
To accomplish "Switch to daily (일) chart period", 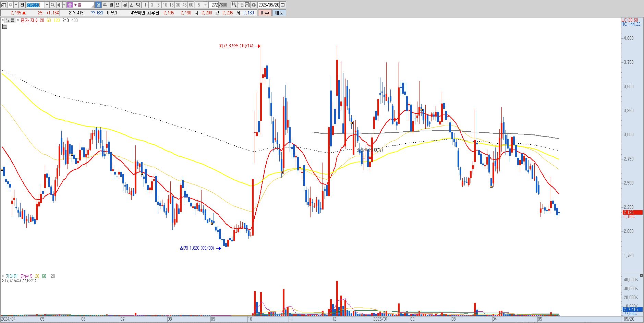I will click(x=98, y=5).
